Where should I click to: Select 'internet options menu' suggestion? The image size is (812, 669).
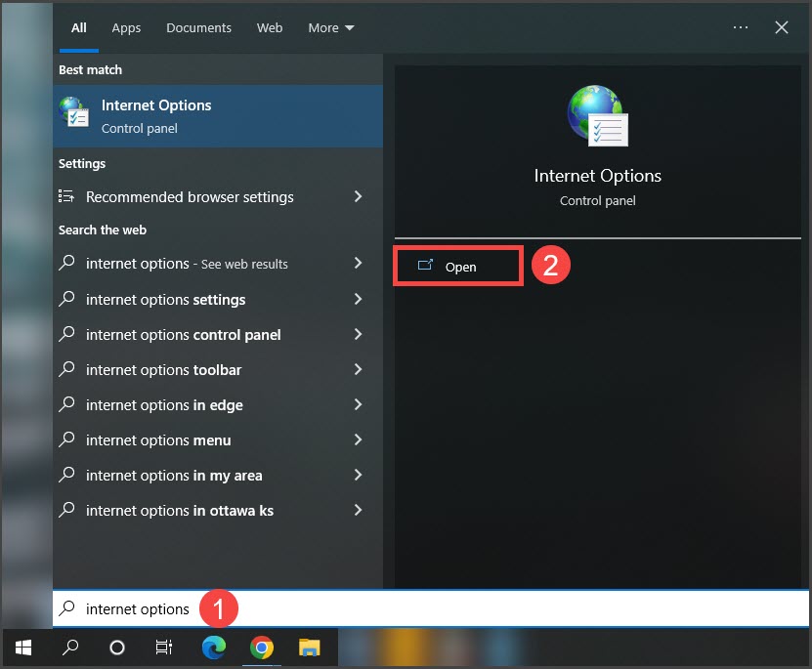(218, 439)
